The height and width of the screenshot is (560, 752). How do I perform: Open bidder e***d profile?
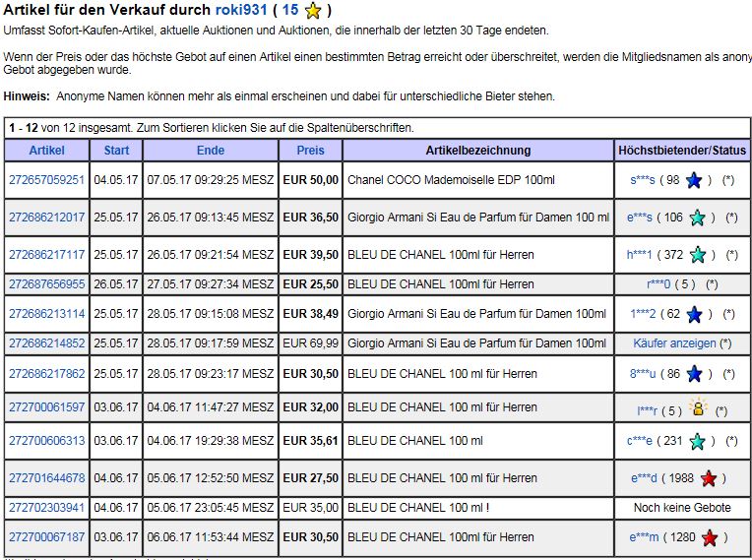644,478
